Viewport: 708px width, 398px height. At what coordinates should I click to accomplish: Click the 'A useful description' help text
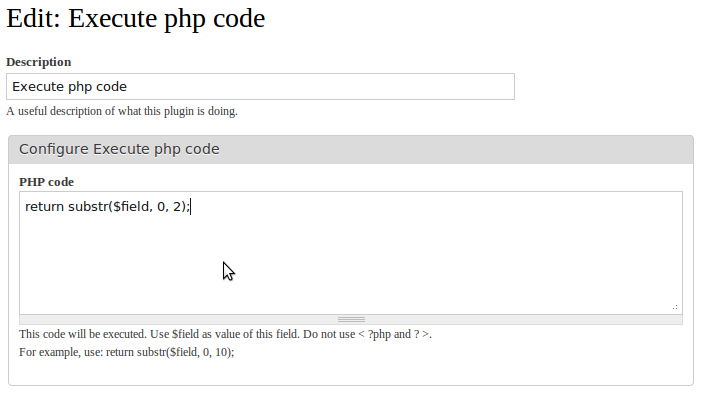coord(122,111)
